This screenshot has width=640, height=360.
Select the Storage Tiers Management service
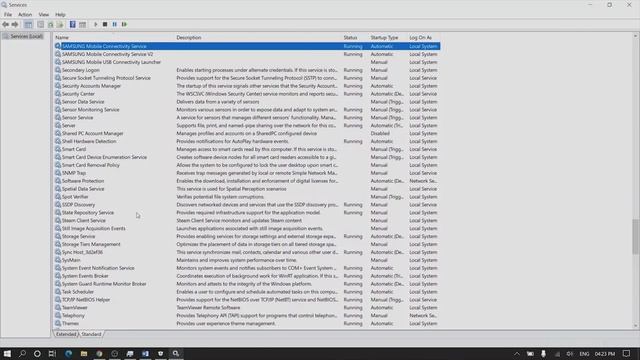click(247, 244)
